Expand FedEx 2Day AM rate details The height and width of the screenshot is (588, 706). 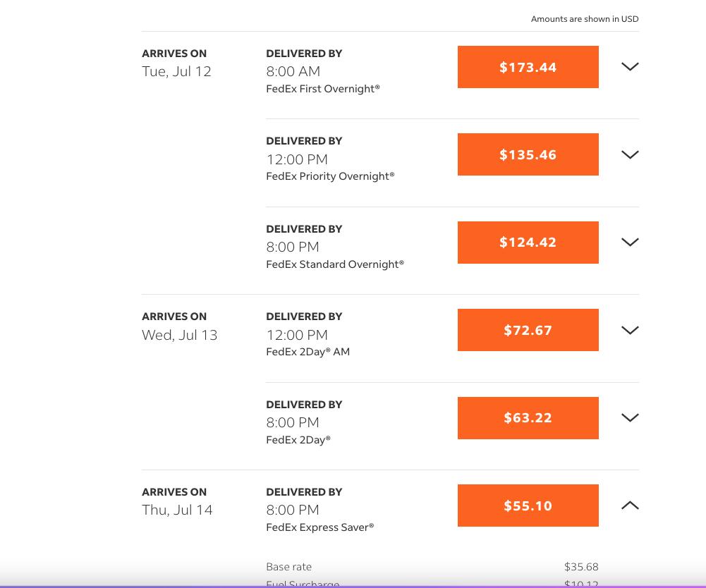[x=630, y=330]
